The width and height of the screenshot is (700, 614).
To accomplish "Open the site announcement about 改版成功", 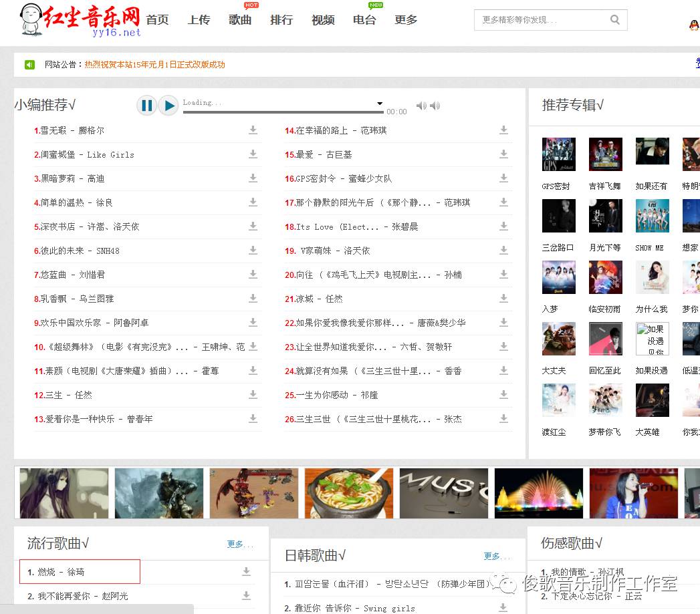I will pos(155,65).
